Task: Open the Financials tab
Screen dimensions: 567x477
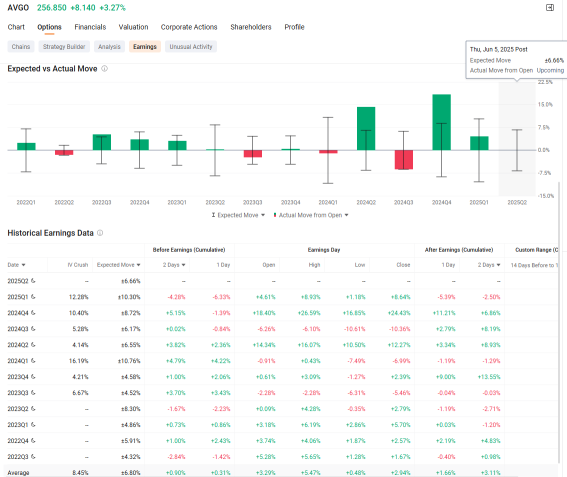Action: 90,27
